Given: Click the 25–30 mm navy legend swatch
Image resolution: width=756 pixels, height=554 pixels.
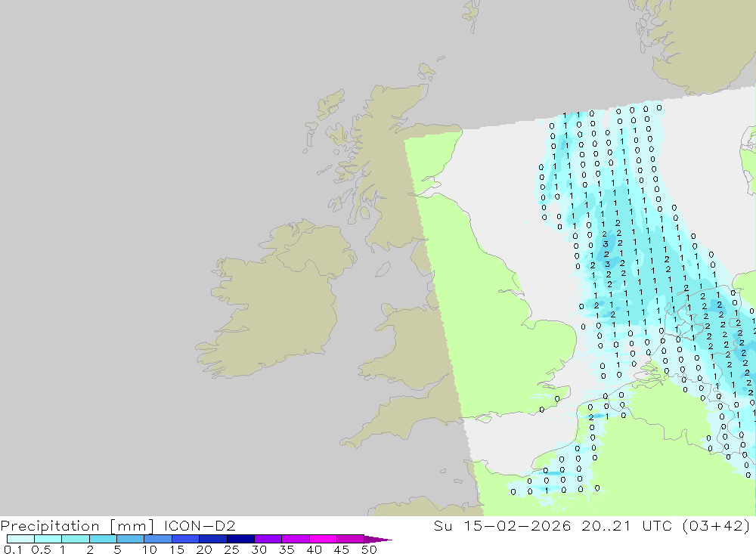Looking at the screenshot, I should [x=240, y=539].
